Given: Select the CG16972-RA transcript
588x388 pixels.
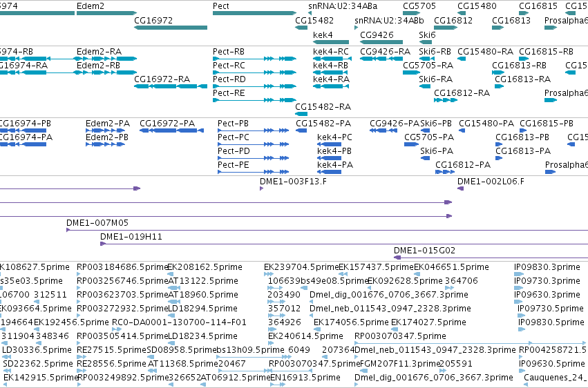Looking at the screenshot, I should coord(171,86).
